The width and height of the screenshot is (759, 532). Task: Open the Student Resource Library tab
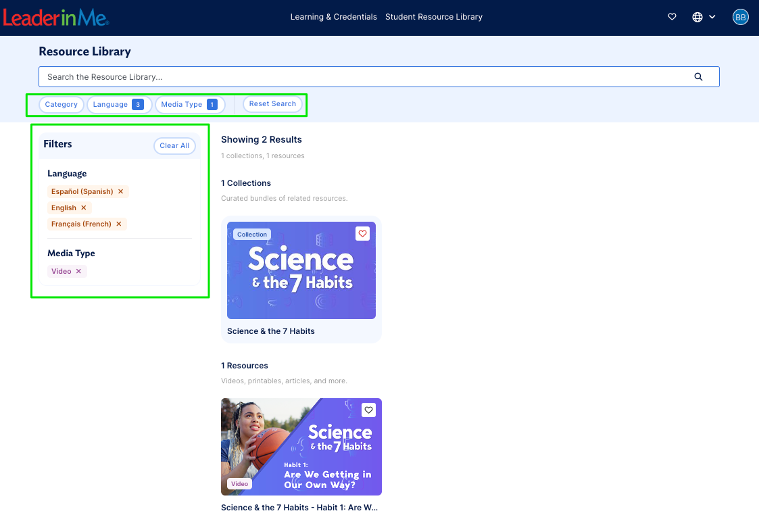(433, 17)
